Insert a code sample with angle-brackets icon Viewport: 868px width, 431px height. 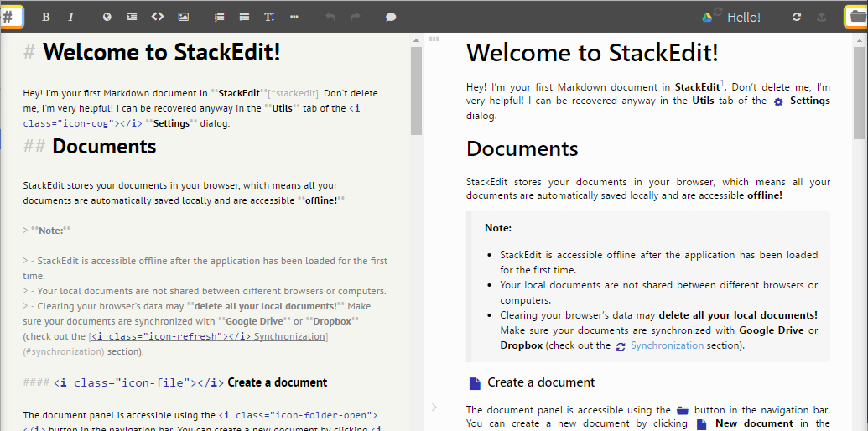(158, 17)
